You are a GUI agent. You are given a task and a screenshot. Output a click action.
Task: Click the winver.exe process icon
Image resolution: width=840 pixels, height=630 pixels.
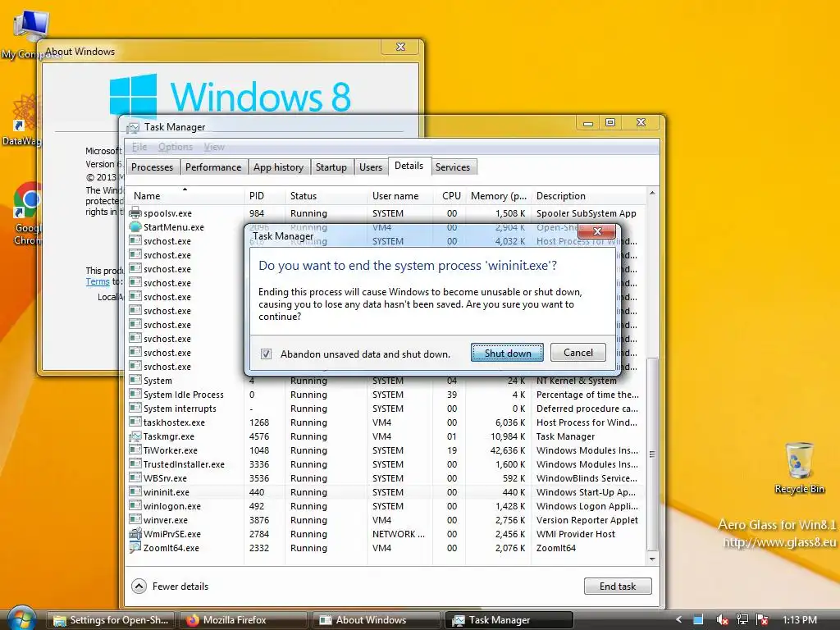tap(135, 519)
